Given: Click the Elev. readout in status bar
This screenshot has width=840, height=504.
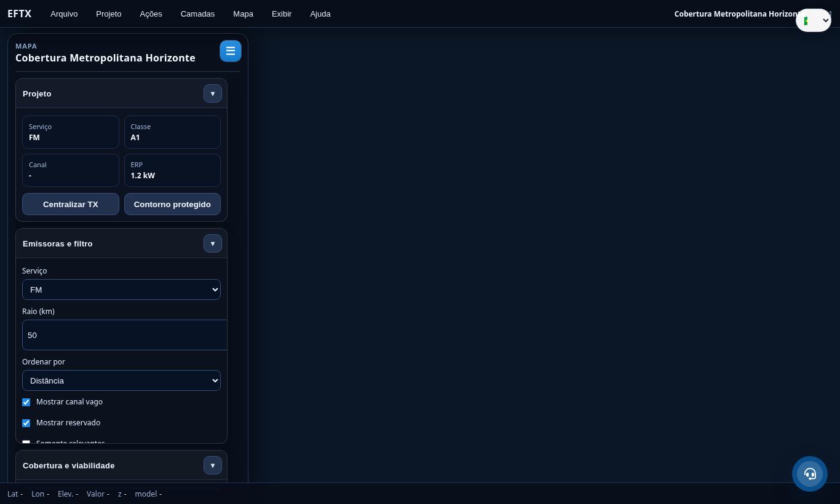Looking at the screenshot, I should click(x=68, y=494).
